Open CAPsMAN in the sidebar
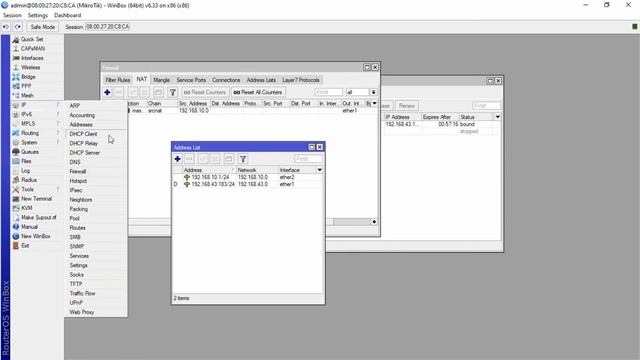The width and height of the screenshot is (640, 360). [33, 49]
